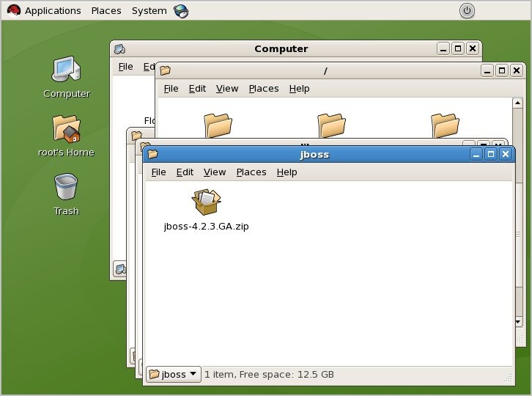The image size is (532, 396).
Task: Open Places menu in jboss window
Action: (x=251, y=172)
